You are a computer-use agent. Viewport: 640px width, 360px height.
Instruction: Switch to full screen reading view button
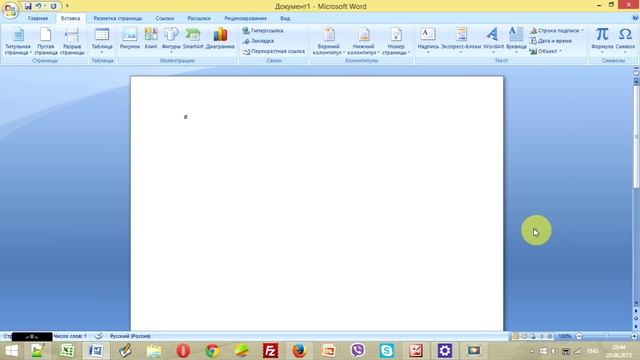tap(524, 336)
